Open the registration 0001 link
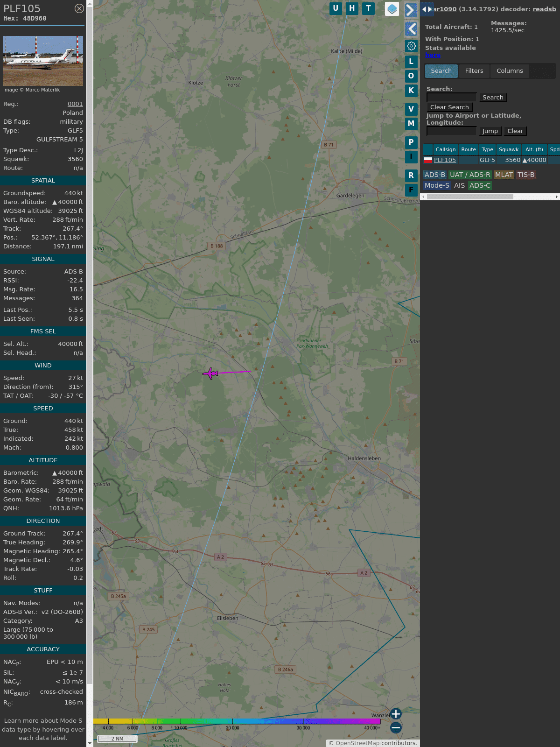Image resolution: width=560 pixels, height=747 pixels. click(x=75, y=104)
